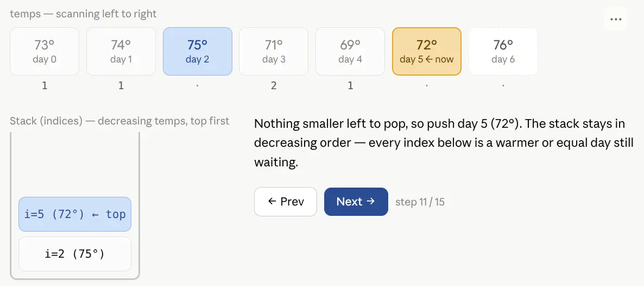The image size is (644, 286).
Task: Click the stack item i=2 (75°)
Action: point(75,254)
